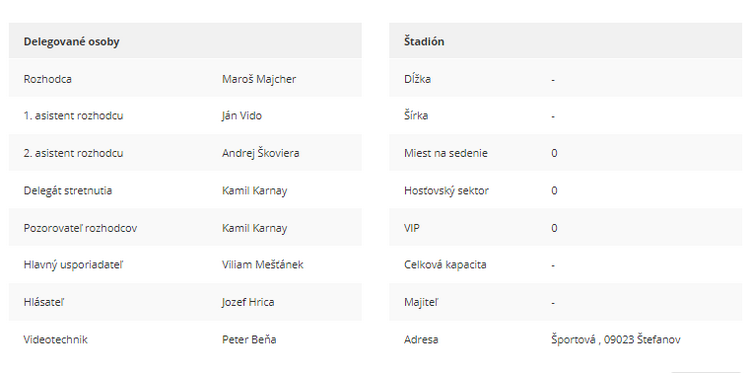This screenshot has width=750, height=373.
Task: Select the Majiteľ row label
Action: tap(421, 302)
